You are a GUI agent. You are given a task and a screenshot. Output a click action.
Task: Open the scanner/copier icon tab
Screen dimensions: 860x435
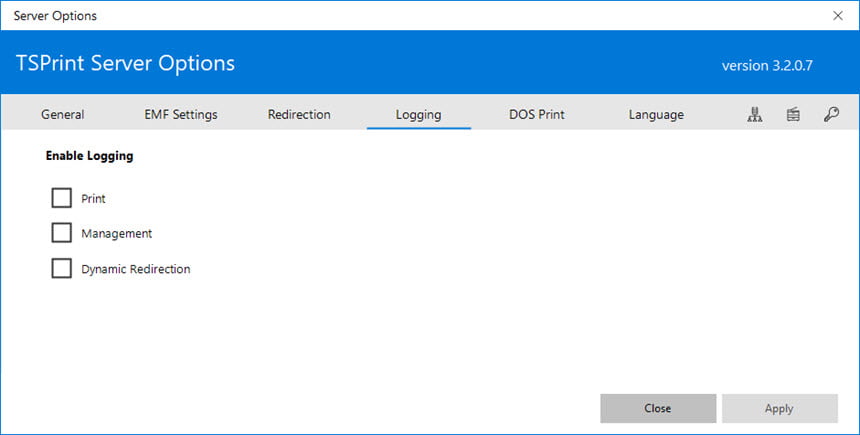793,114
